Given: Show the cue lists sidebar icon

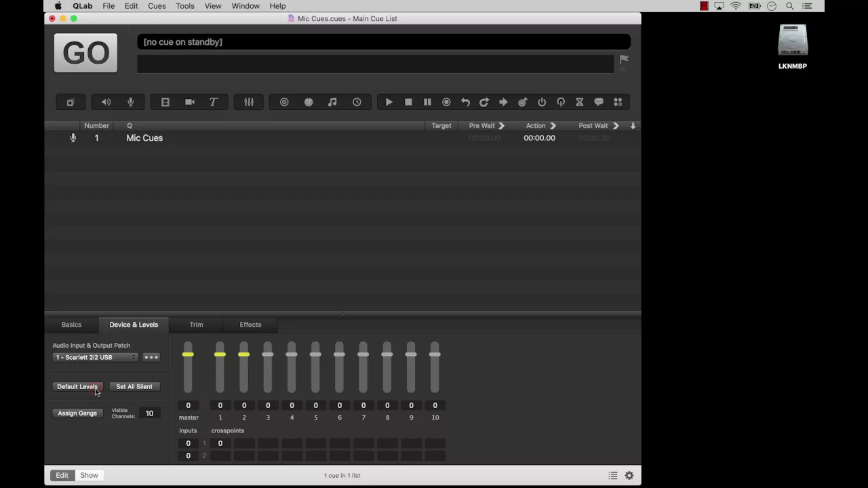Looking at the screenshot, I should tap(613, 476).
